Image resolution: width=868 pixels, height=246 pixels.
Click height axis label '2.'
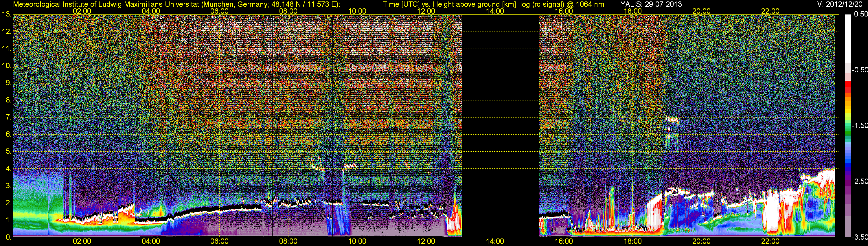pyautogui.click(x=8, y=203)
